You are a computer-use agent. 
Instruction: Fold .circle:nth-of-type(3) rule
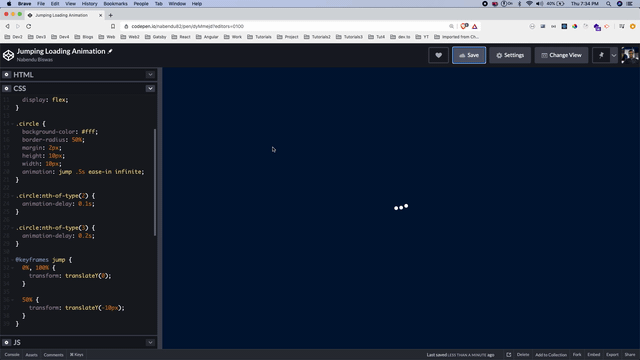coord(12,228)
